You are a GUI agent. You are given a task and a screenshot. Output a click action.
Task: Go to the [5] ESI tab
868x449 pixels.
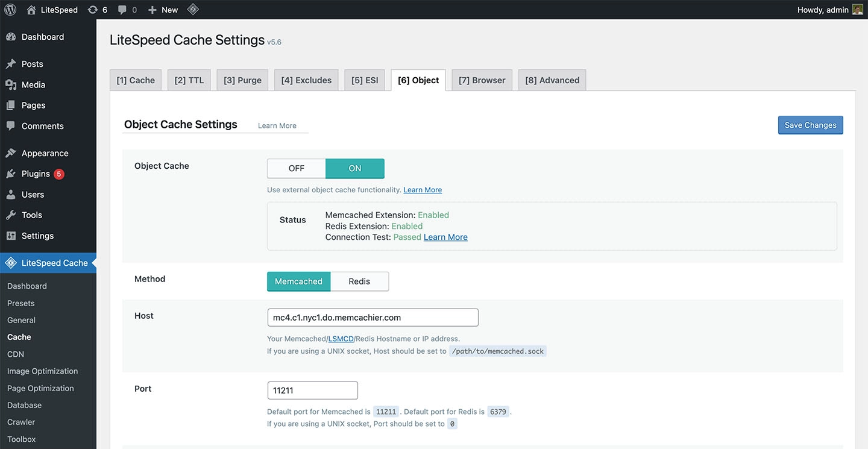(365, 80)
